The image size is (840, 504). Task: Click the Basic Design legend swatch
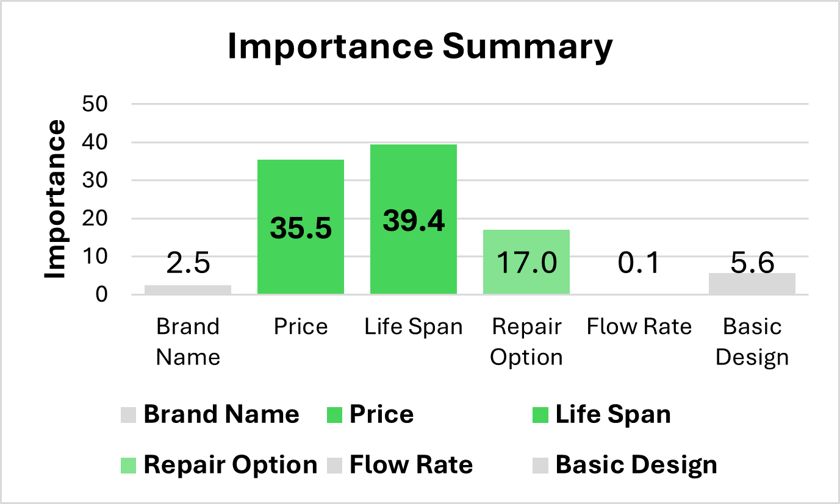click(540, 466)
